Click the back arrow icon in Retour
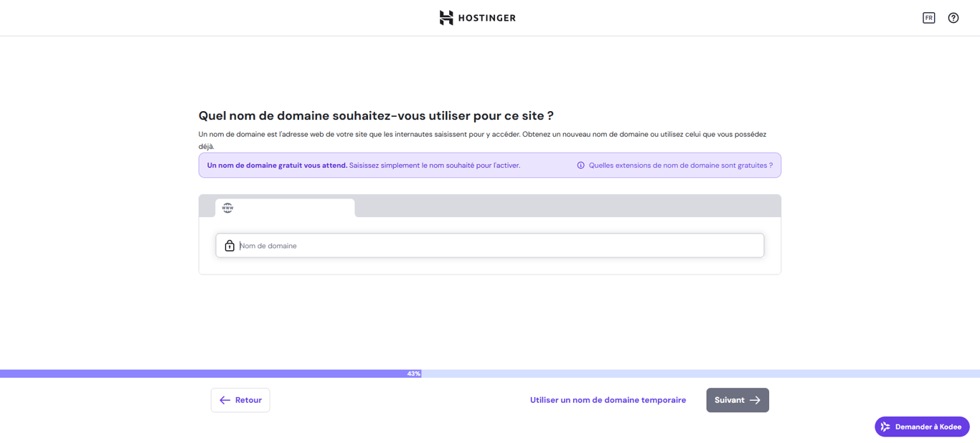 (224, 400)
